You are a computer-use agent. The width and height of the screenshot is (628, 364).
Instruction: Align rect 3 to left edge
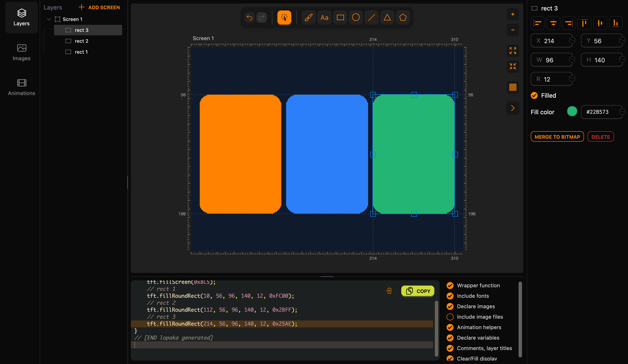(538, 23)
